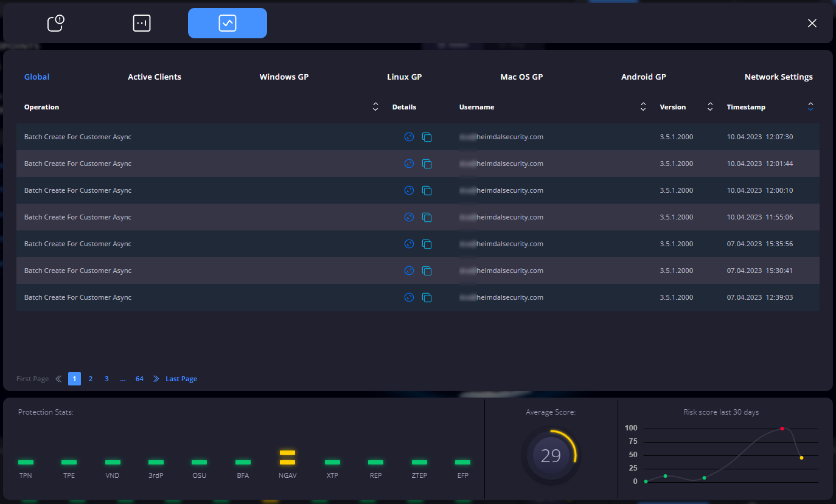This screenshot has width=836, height=504.
Task: Click the revert icon for the 15:35:56 row
Action: [x=409, y=244]
